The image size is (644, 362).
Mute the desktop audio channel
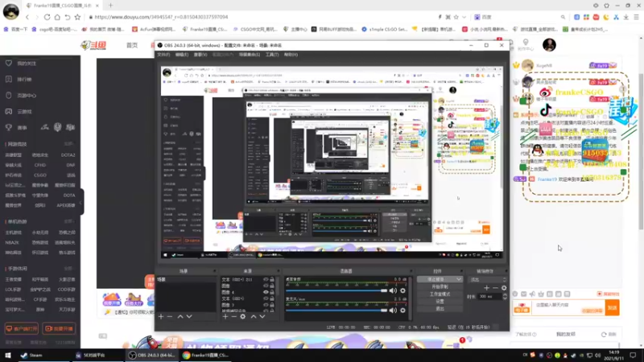pos(393,290)
